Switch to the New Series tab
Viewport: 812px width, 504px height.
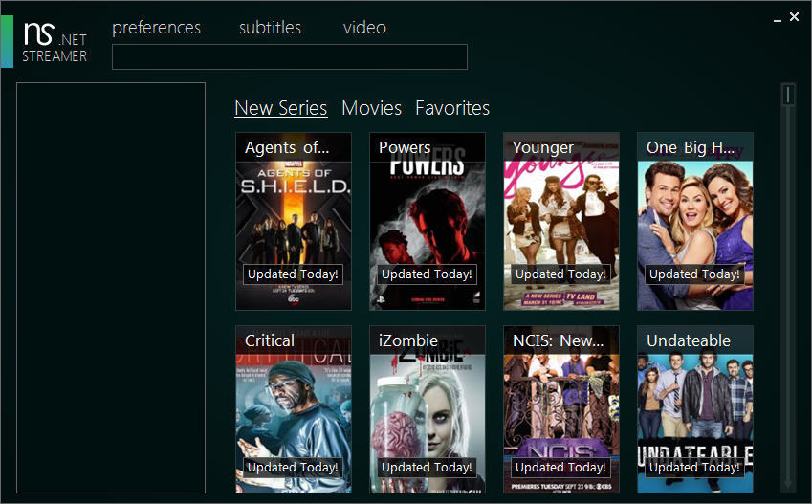click(280, 108)
